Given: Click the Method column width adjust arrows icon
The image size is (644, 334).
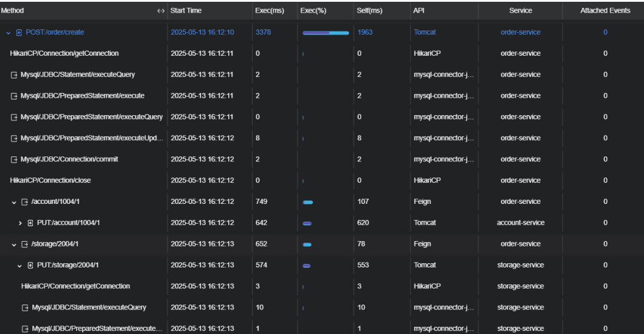Looking at the screenshot, I should coord(161,11).
